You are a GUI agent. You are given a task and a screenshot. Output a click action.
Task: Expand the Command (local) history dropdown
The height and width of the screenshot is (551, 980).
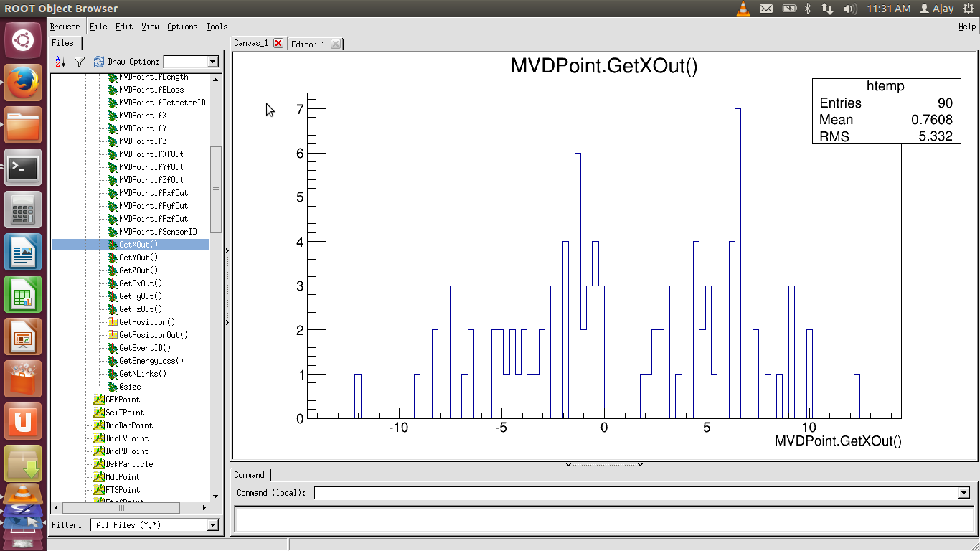tap(963, 493)
